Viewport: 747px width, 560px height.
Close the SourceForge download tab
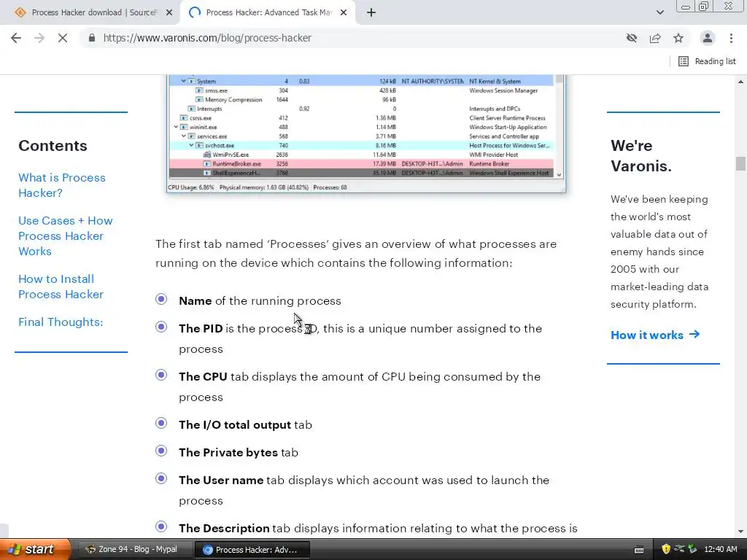[x=169, y=12]
